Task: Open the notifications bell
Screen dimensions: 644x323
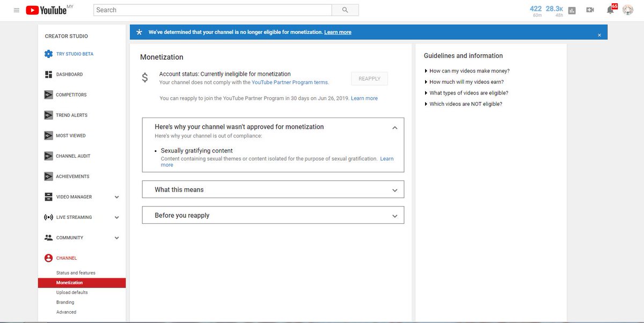Action: 610,10
